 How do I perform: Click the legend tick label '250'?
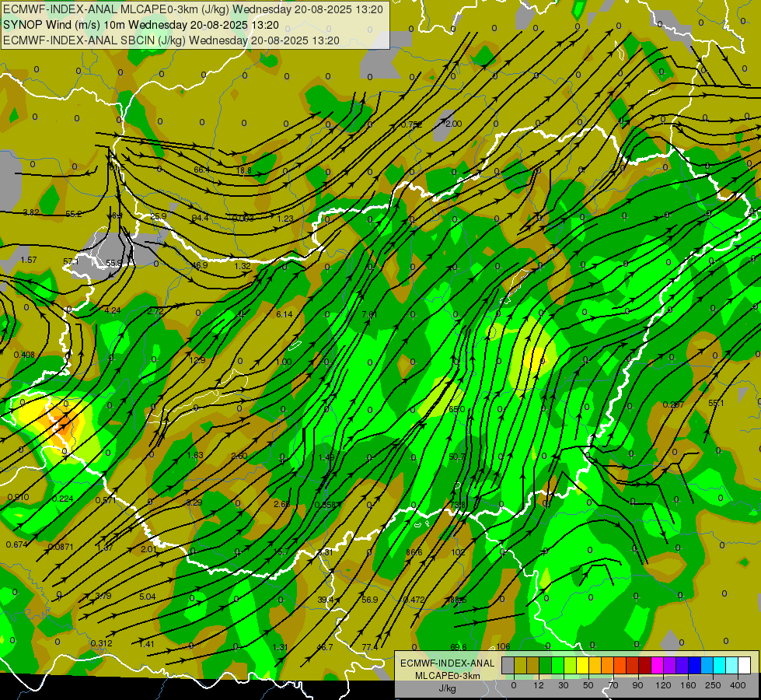[713, 685]
